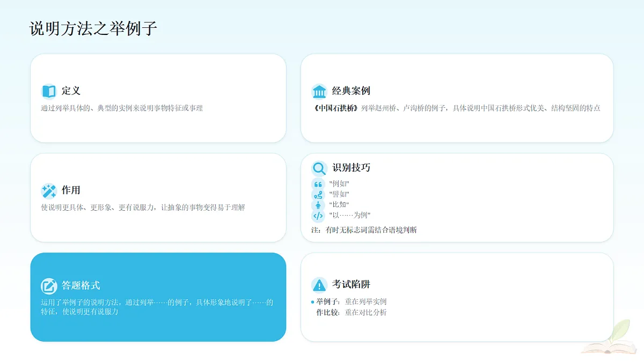The width and height of the screenshot is (644, 362).
Task: Click the slide title 说明方法之举例子
Action: (93, 28)
